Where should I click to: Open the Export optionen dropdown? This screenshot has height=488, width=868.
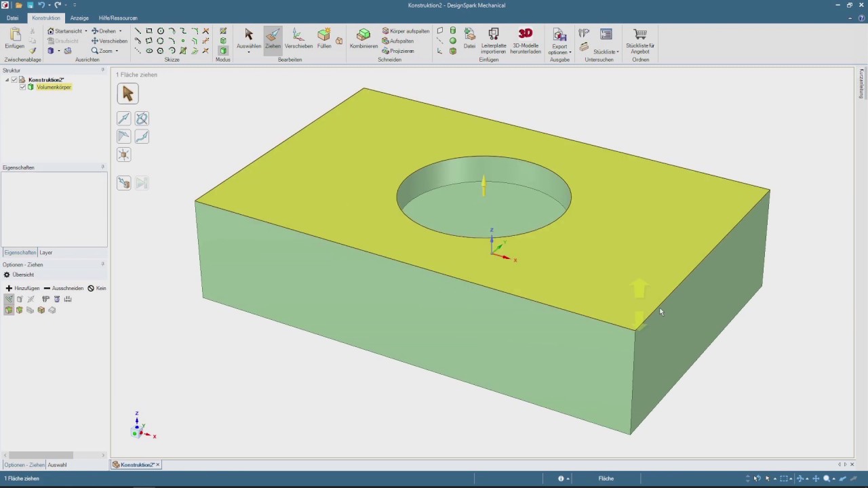click(570, 52)
